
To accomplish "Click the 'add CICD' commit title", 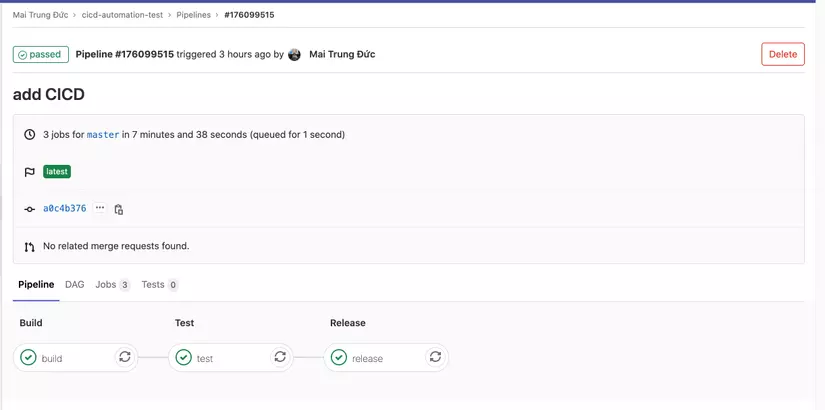I will pos(49,95).
